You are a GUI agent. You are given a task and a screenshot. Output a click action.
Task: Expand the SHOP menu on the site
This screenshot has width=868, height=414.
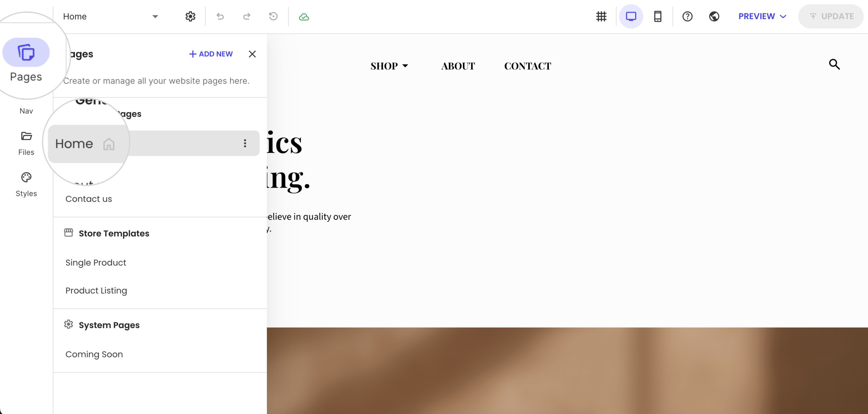coord(389,66)
